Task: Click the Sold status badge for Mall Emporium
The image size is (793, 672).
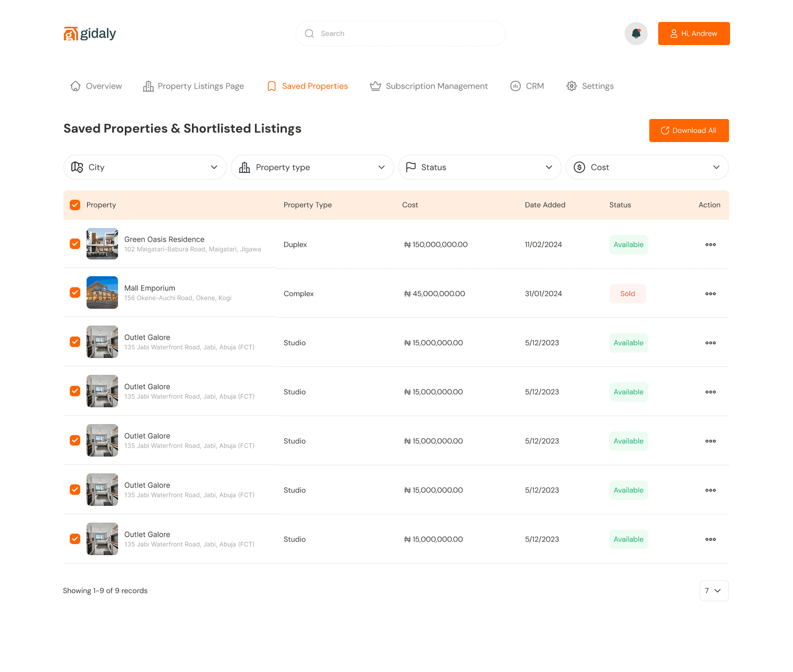Action: tap(628, 294)
